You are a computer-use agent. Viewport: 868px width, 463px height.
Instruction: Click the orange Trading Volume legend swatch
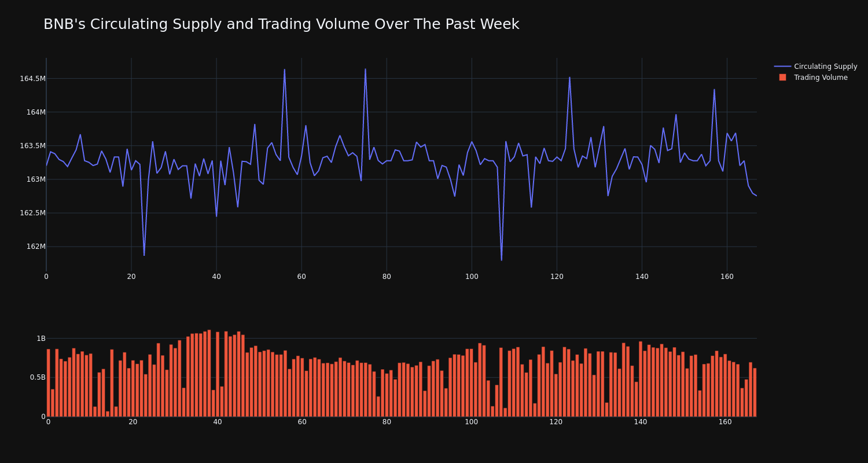point(782,78)
